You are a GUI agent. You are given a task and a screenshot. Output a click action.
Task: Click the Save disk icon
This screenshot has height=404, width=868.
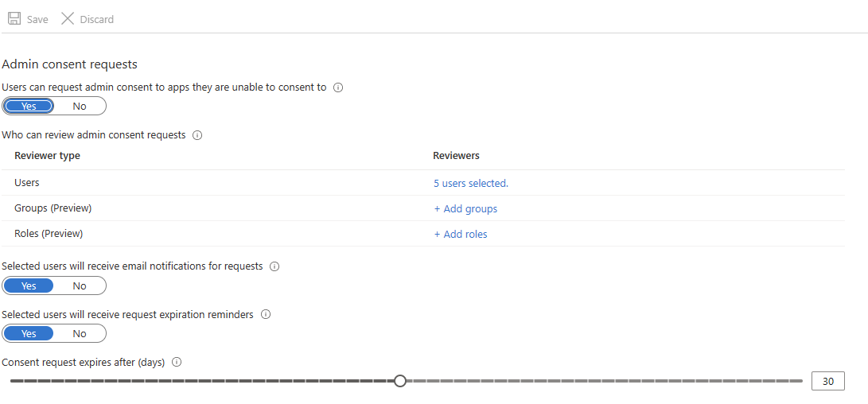point(14,19)
